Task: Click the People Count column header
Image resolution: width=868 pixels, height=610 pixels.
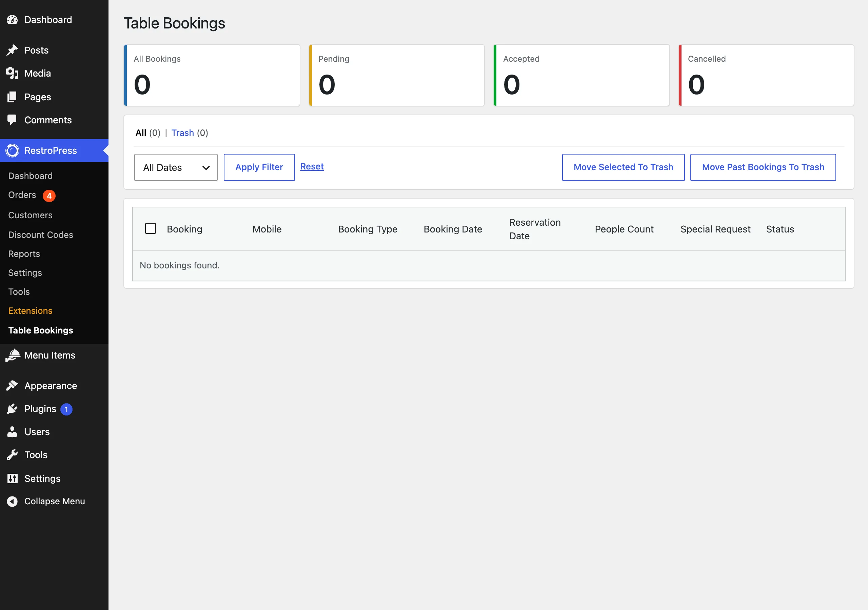Action: (x=624, y=229)
